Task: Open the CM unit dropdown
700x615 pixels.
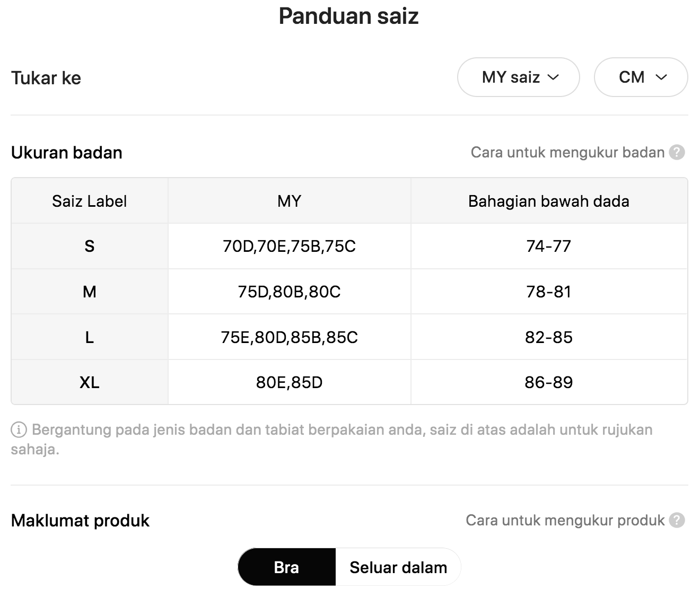Action: (x=641, y=77)
